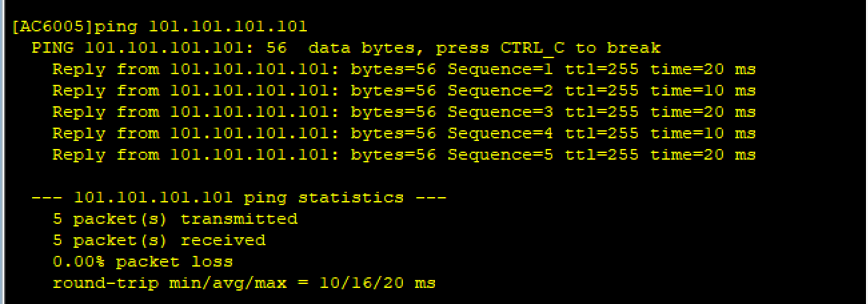Click the Sequence=3 reply line
This screenshot has width=868, height=304.
pos(404,112)
